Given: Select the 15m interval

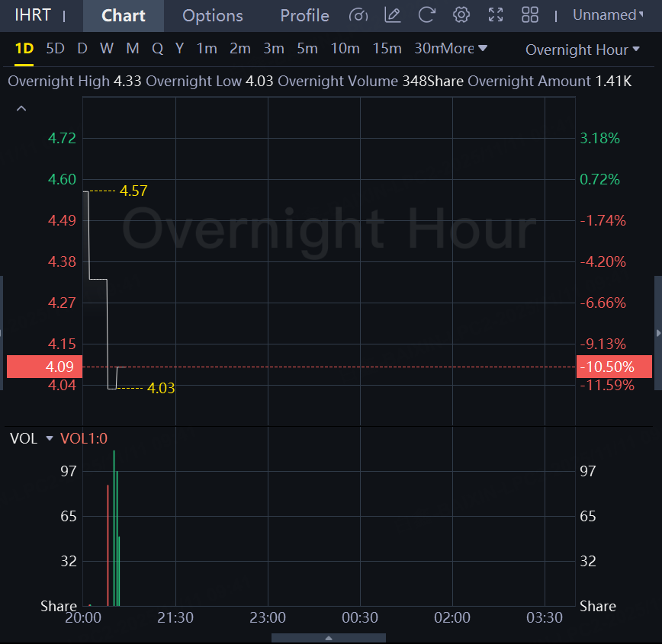Looking at the screenshot, I should (x=387, y=49).
